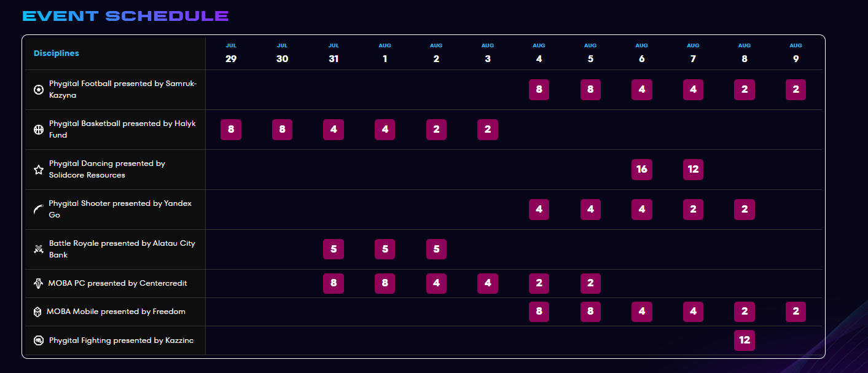Open MOBA Mobile presented by Freedom label
This screenshot has width=868, height=373.
click(x=116, y=312)
